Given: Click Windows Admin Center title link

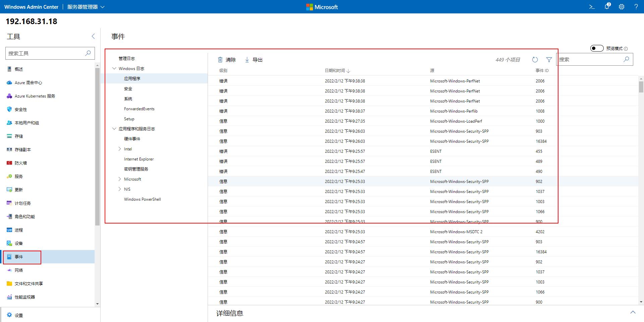Looking at the screenshot, I should tap(31, 7).
